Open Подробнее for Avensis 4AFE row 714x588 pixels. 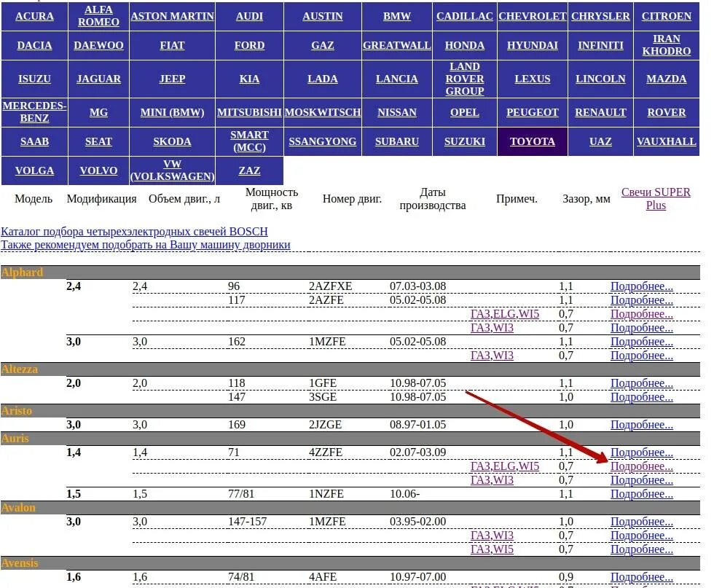[x=642, y=576]
